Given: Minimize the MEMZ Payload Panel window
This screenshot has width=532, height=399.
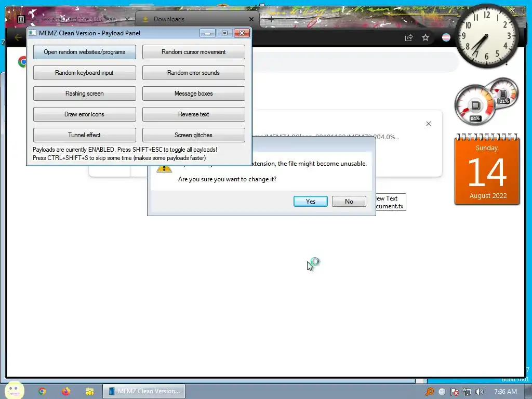Looking at the screenshot, I should (207, 33).
